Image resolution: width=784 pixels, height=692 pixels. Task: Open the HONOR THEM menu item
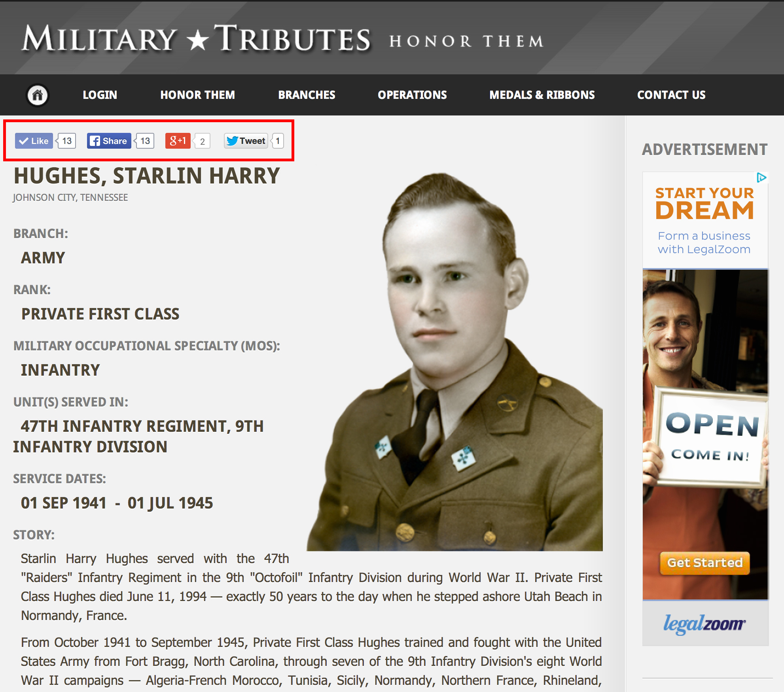(x=198, y=95)
